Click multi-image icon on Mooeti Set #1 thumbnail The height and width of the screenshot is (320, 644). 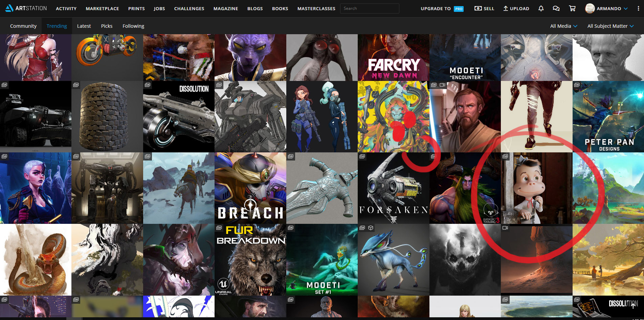291,228
